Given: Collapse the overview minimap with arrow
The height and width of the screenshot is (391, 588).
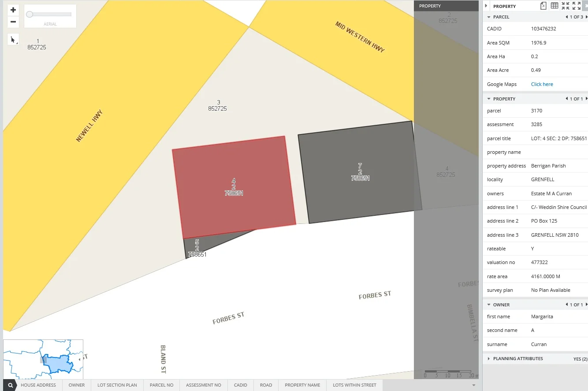Looking at the screenshot, I should [79, 360].
